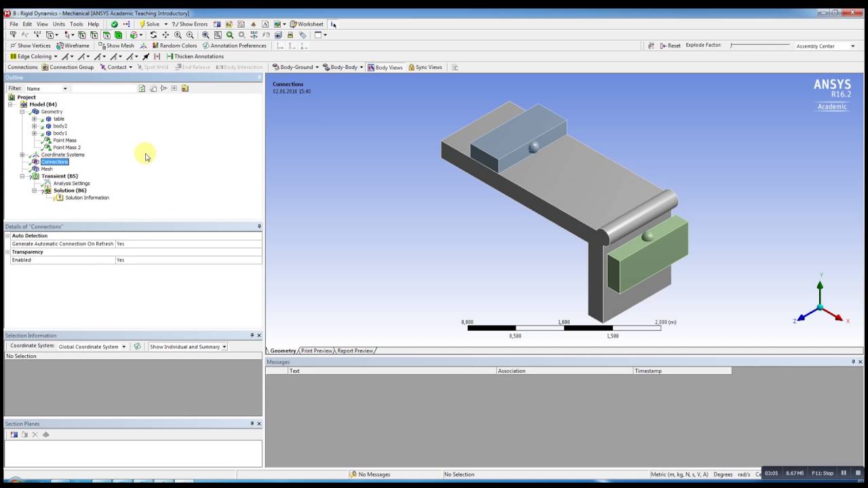
Task: Switch to Report Preview tab
Action: [x=355, y=351]
